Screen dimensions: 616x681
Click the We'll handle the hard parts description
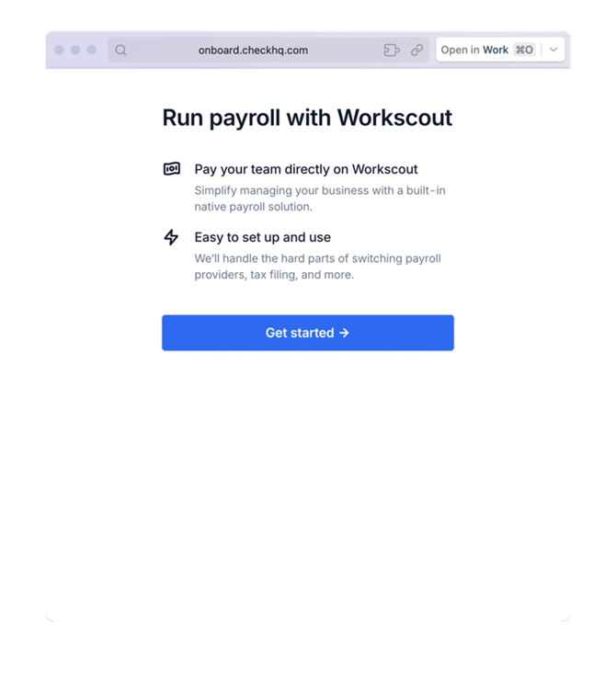click(317, 267)
